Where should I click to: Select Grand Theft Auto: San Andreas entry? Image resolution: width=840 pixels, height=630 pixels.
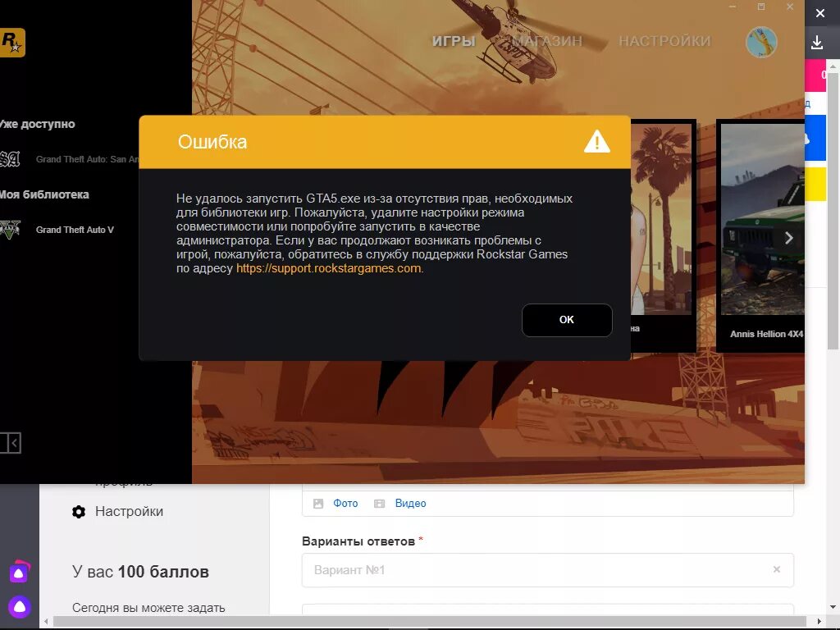(87, 159)
